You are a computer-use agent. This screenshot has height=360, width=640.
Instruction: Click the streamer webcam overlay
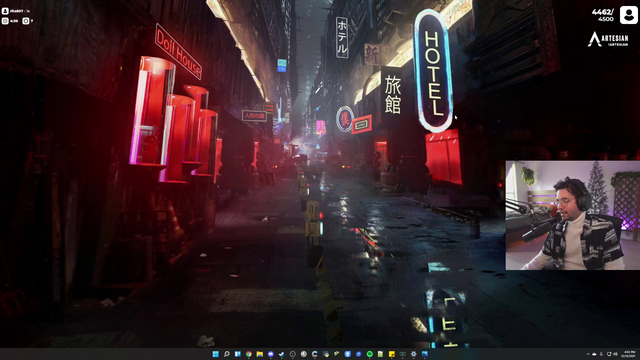[573, 215]
